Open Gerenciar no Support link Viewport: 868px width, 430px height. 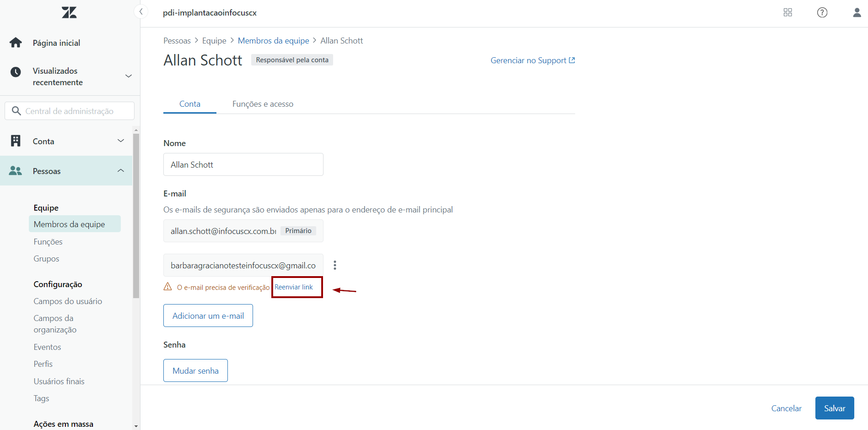click(x=533, y=60)
